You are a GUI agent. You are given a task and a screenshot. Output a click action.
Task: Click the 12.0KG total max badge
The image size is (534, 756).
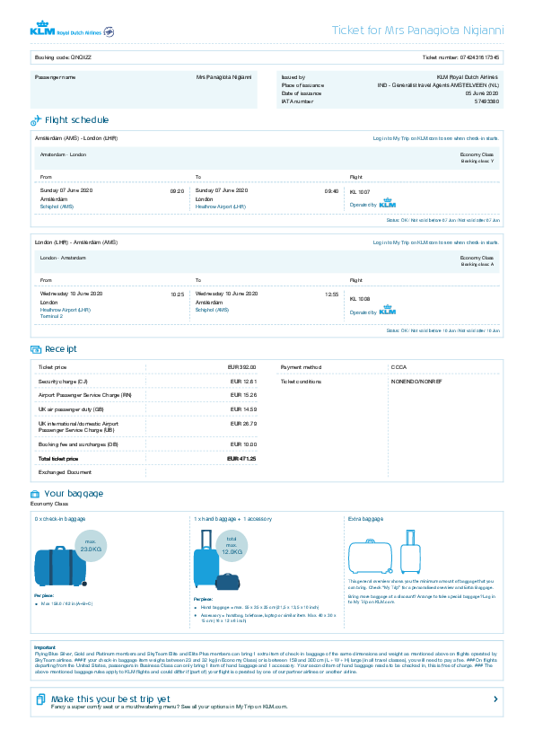pos(232,546)
